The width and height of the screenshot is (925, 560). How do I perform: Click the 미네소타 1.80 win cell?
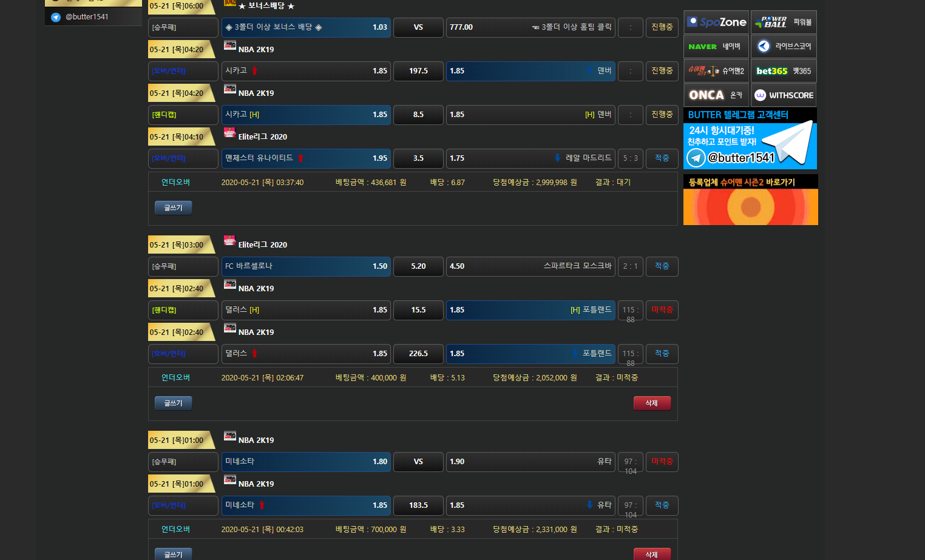pos(306,462)
